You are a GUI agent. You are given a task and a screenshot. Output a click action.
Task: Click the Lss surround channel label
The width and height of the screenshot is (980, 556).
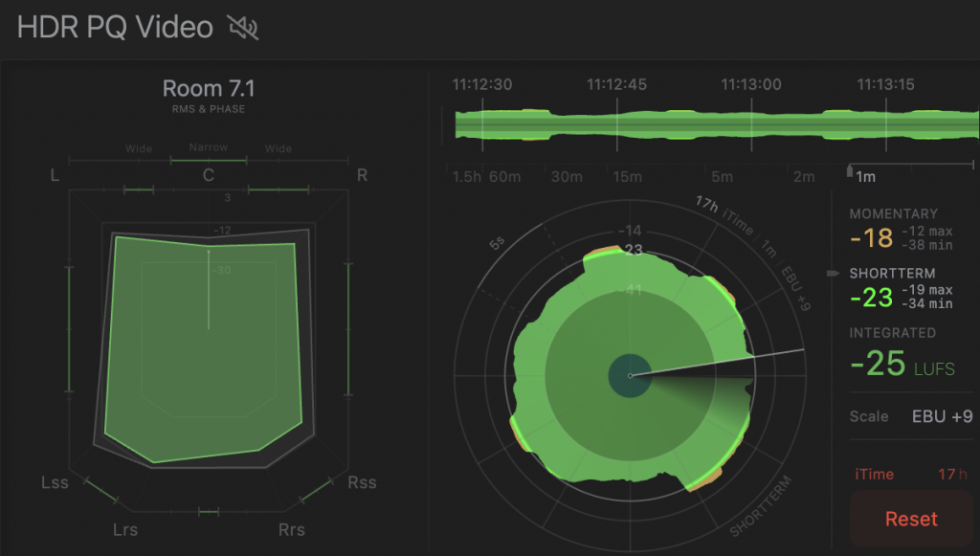click(x=54, y=482)
